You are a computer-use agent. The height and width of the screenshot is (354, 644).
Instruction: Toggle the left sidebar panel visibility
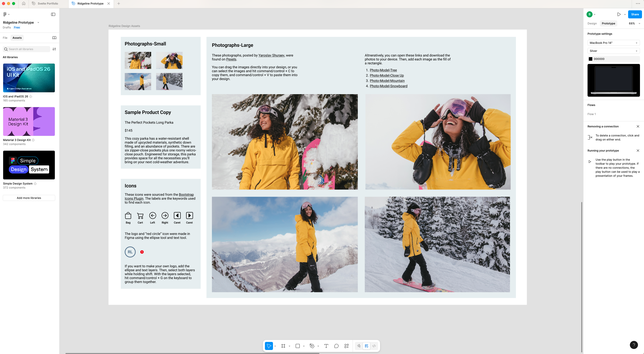[x=53, y=14]
